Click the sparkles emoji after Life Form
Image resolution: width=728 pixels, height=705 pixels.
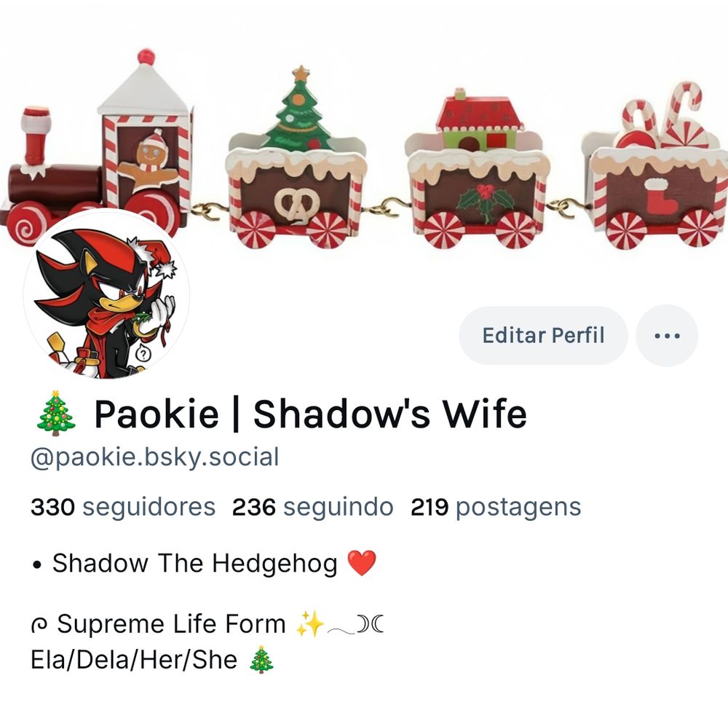(x=309, y=623)
